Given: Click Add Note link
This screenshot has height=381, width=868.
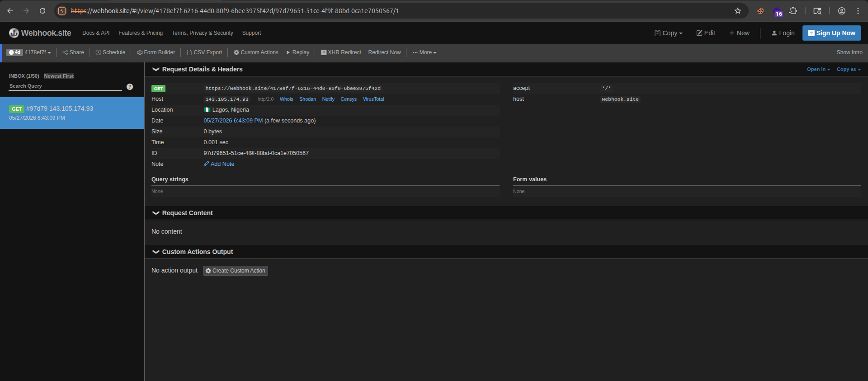Looking at the screenshot, I should [219, 164].
